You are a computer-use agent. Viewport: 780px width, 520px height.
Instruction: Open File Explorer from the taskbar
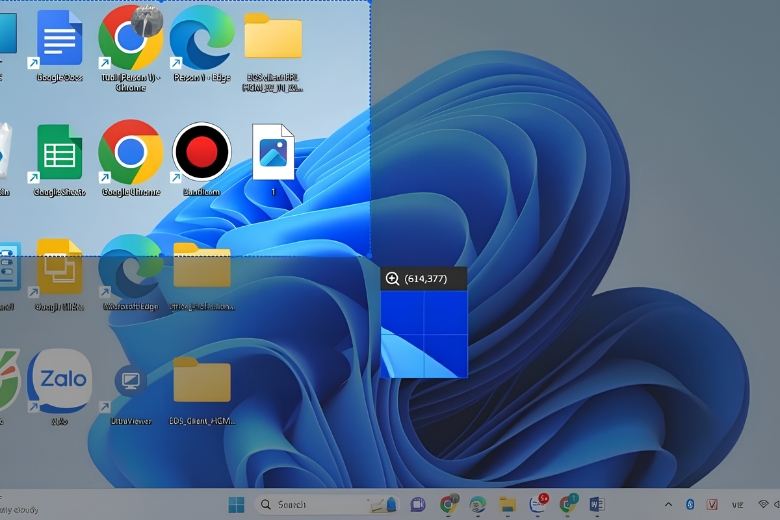pos(507,505)
